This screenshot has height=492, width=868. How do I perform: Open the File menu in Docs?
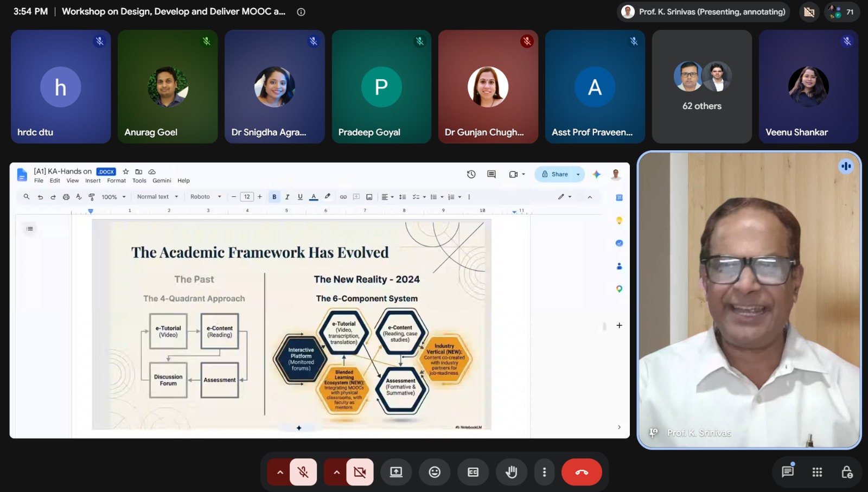pyautogui.click(x=39, y=181)
